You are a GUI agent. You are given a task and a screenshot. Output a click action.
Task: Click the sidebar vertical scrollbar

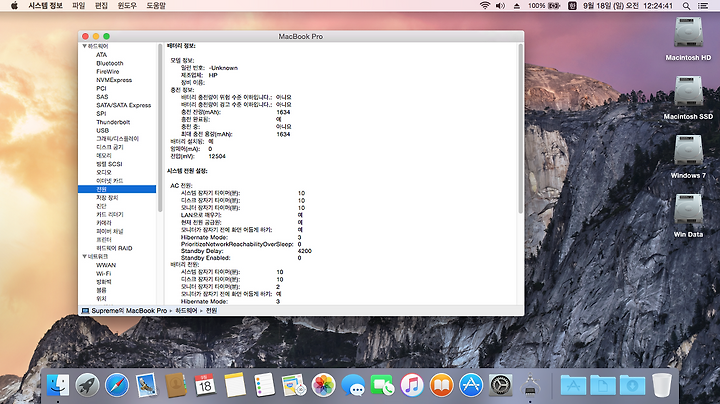tap(160, 128)
